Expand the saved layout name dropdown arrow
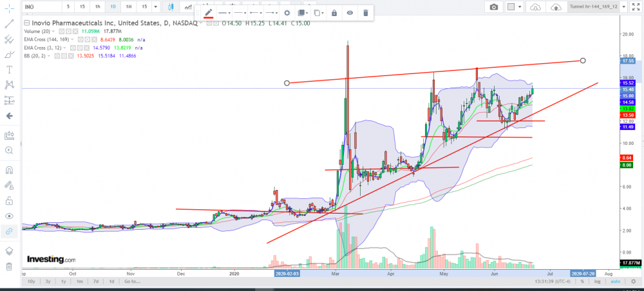This screenshot has width=644, height=291. coord(624,7)
